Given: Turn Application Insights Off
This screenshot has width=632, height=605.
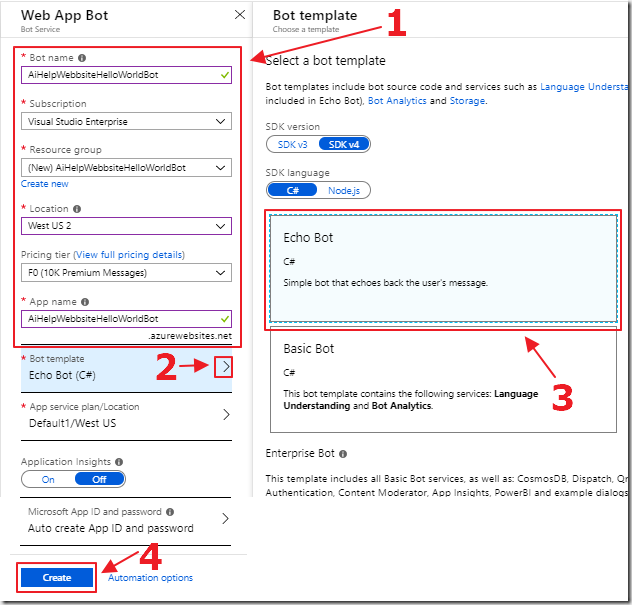Looking at the screenshot, I should coord(100,479).
